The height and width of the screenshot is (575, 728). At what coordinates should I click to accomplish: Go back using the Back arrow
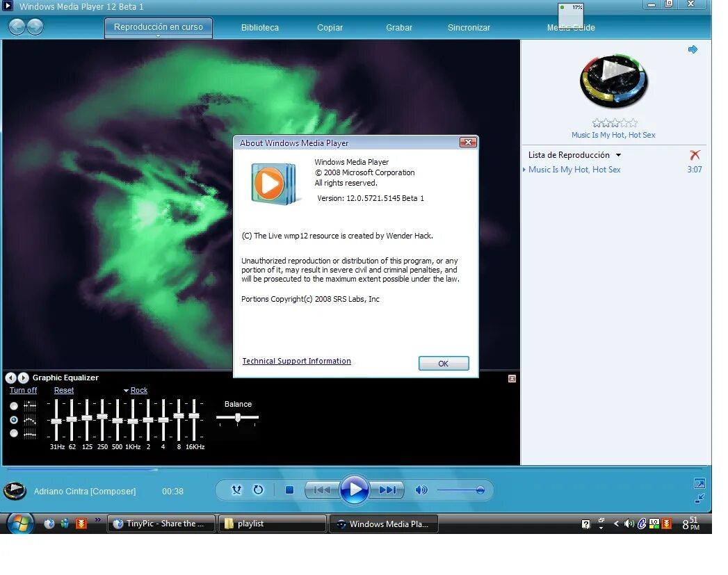(17, 27)
